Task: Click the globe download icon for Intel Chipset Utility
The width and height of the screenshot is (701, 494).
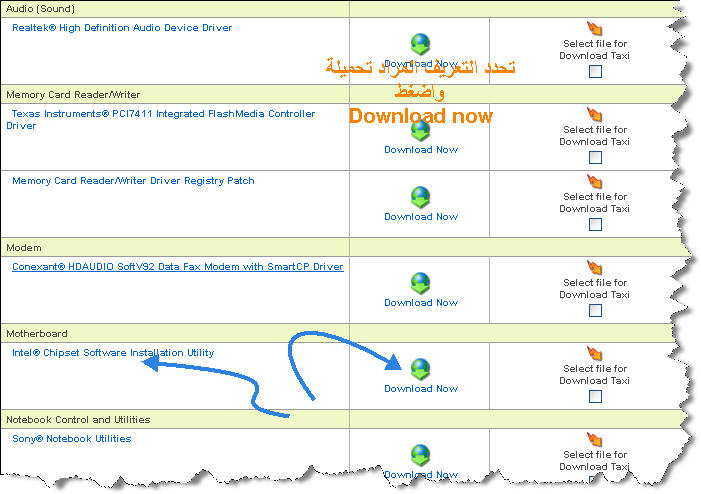Action: pos(420,369)
